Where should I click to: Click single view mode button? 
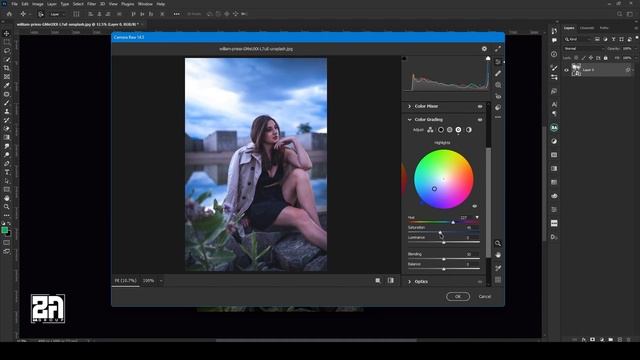click(x=378, y=280)
